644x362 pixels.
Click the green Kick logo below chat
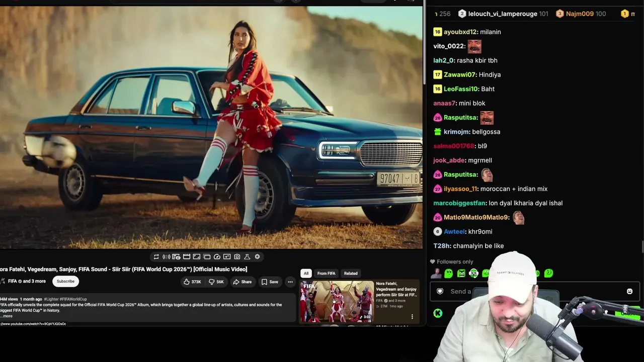pyautogui.click(x=438, y=313)
